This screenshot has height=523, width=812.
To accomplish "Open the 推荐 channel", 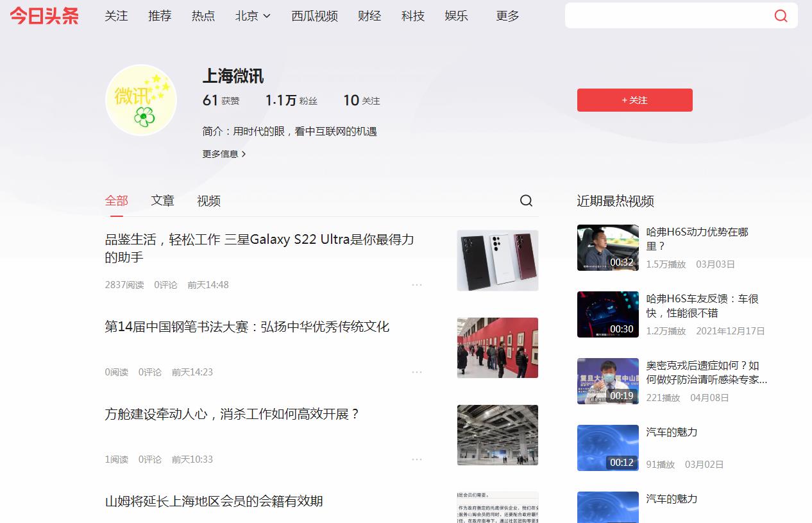I will [x=160, y=16].
